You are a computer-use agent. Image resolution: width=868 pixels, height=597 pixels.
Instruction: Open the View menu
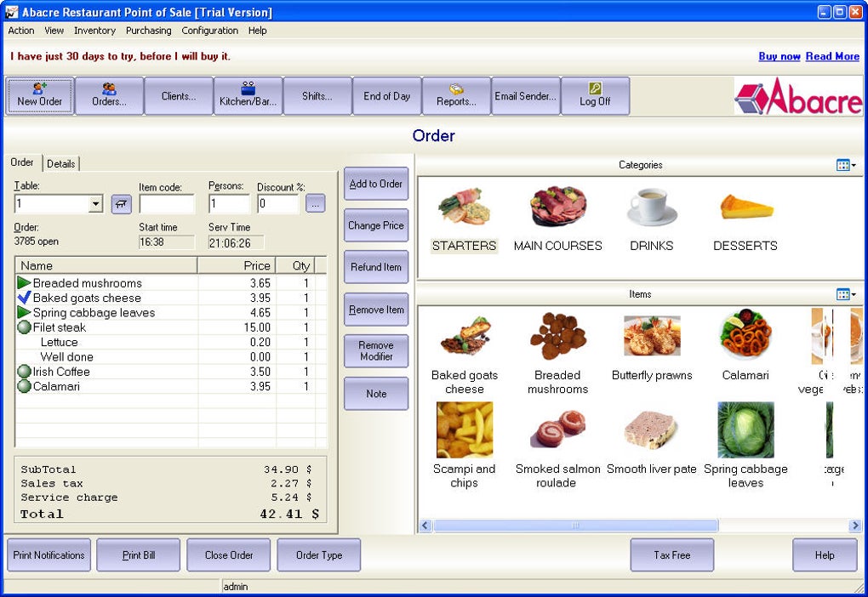[x=54, y=31]
